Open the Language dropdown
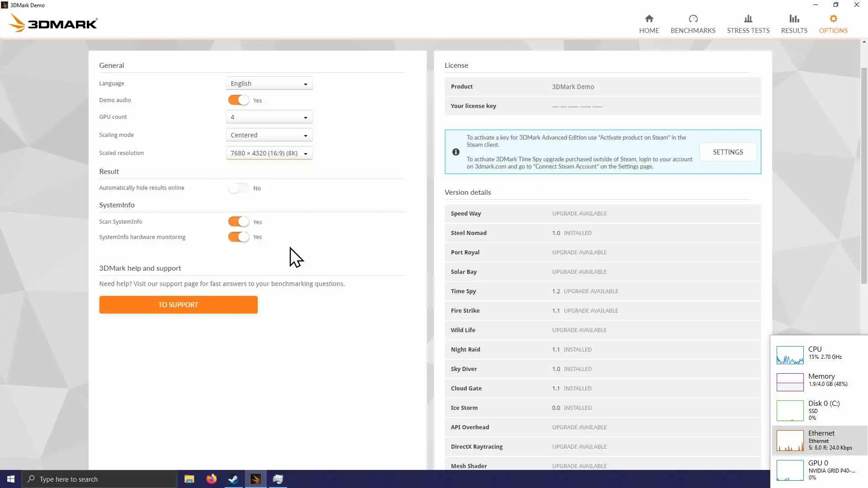The height and width of the screenshot is (488, 868). point(269,84)
